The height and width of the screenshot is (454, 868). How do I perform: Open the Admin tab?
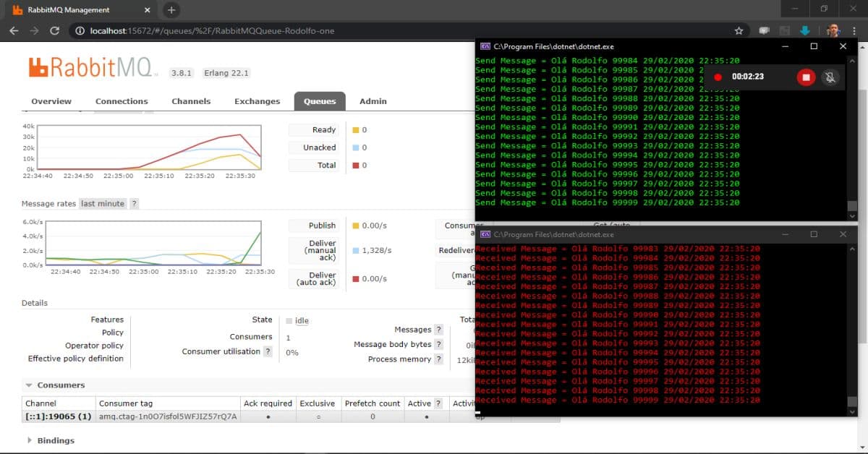pyautogui.click(x=373, y=101)
